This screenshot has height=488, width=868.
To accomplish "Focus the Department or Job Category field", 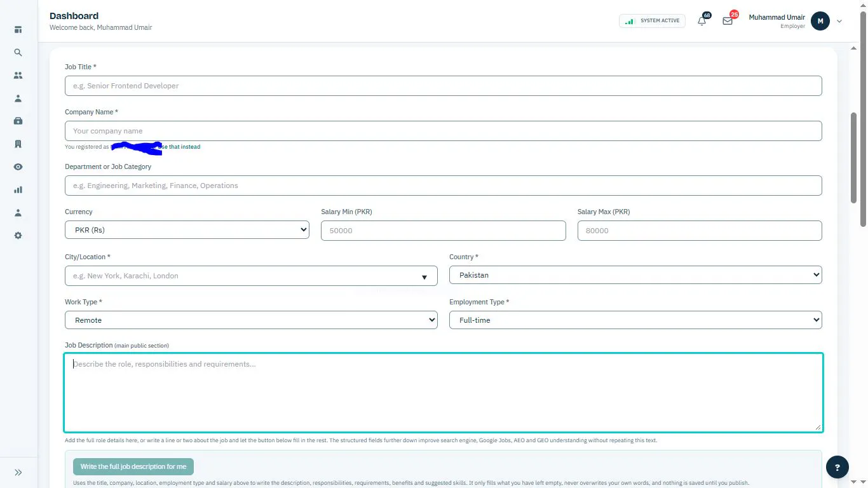I will click(x=444, y=186).
